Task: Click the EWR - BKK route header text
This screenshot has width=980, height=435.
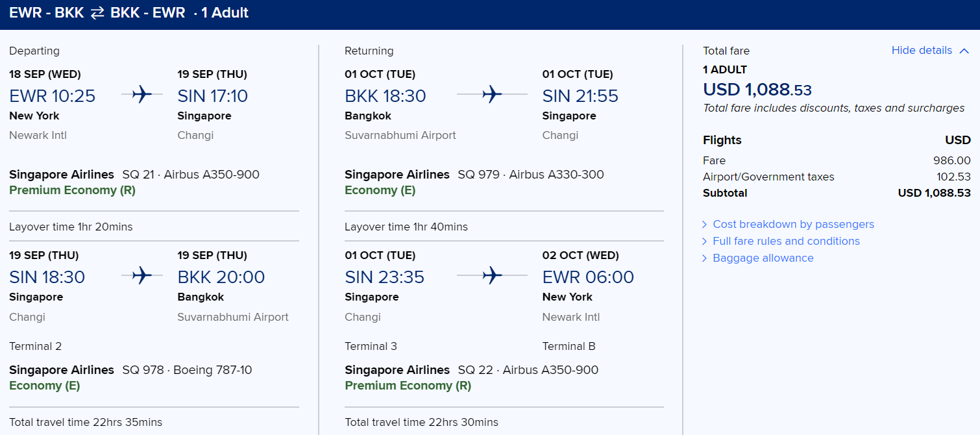Action: point(46,13)
